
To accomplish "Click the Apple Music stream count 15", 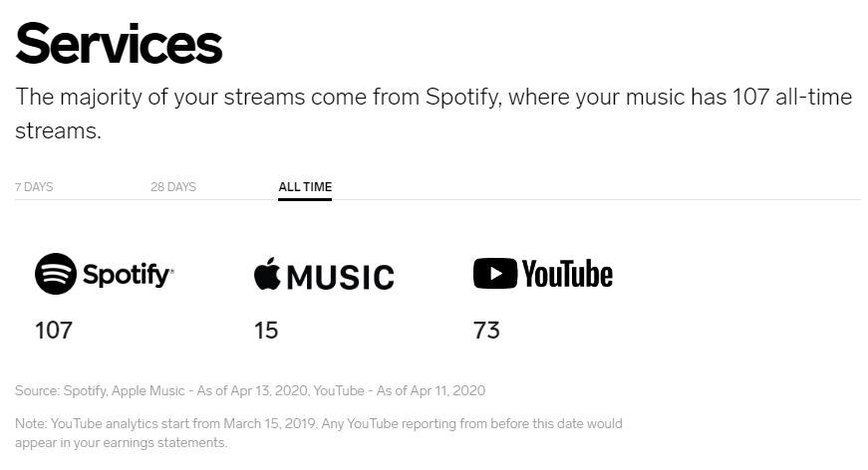I will click(266, 331).
